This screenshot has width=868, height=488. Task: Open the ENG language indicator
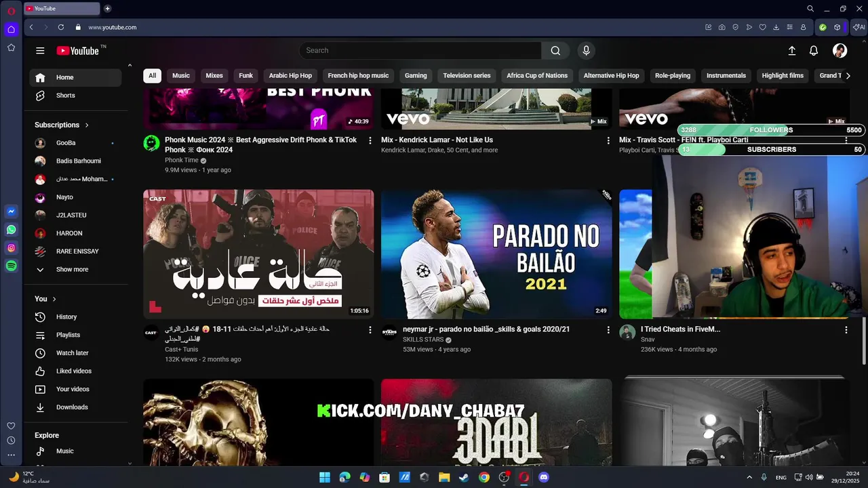pyautogui.click(x=781, y=478)
